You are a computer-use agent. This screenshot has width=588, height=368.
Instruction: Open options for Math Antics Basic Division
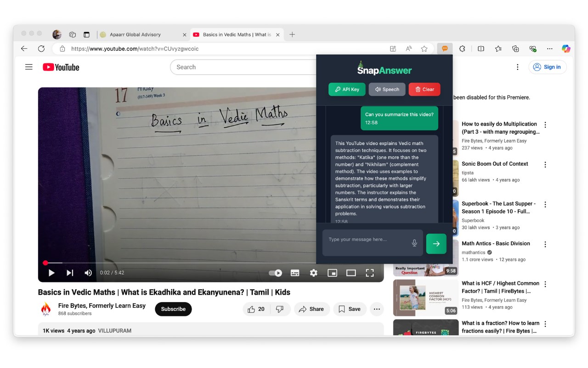click(x=545, y=244)
